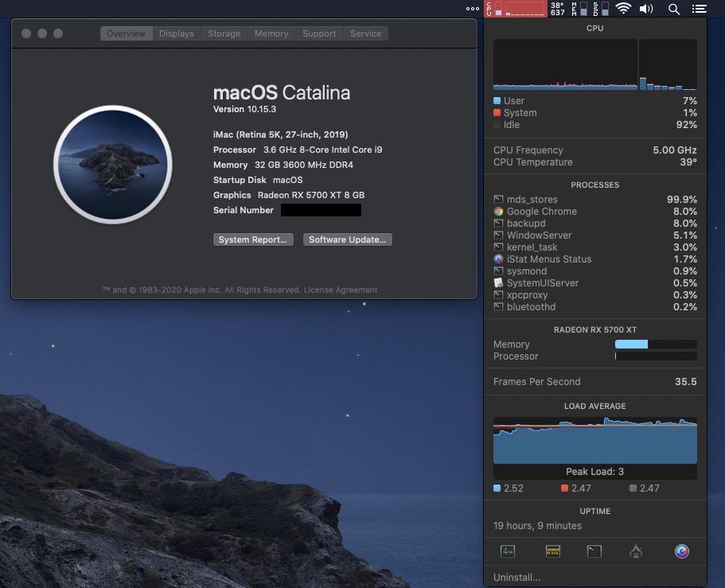Click the red 2.47 load legend swatch
725x588 pixels.
click(x=564, y=489)
